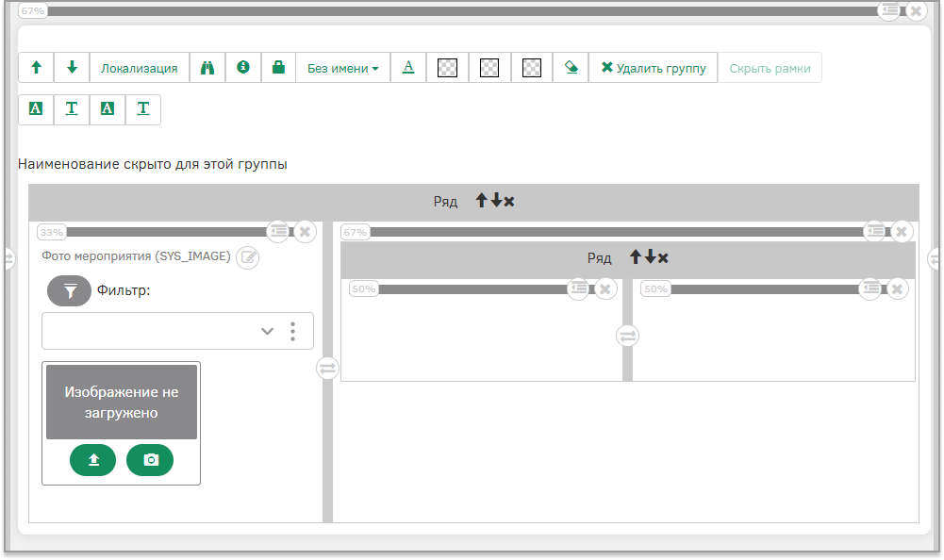Upload an image with the green upload button
This screenshot has height=560, width=944.
92,460
